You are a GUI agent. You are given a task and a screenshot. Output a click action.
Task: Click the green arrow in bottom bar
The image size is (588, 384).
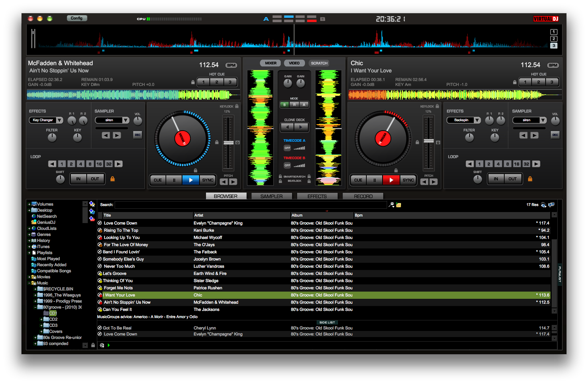(109, 345)
